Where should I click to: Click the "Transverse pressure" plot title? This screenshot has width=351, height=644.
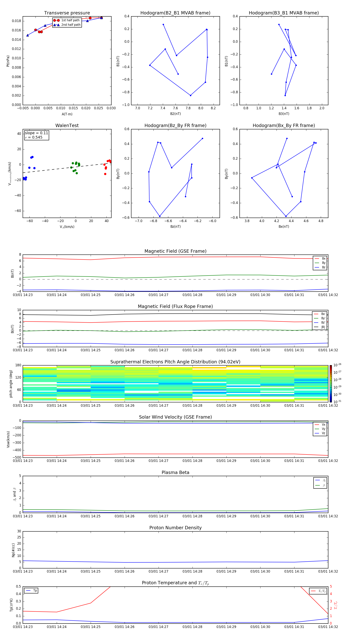click(67, 13)
